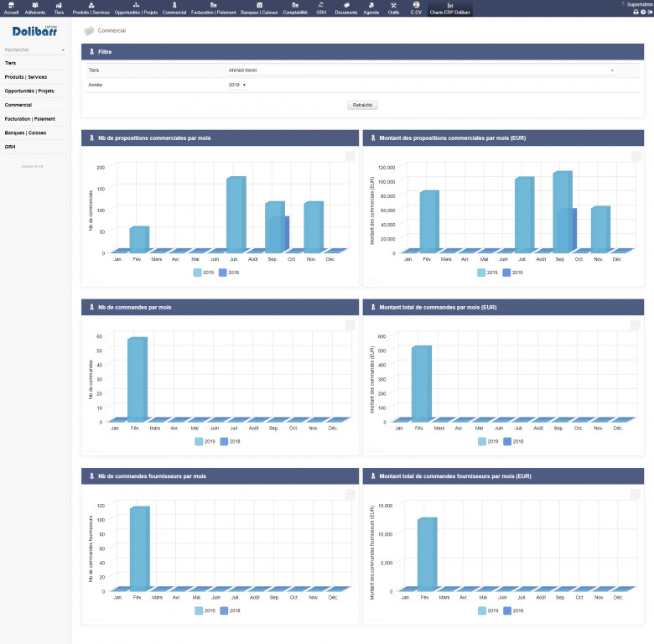The width and height of the screenshot is (654, 644).
Task: Select GRH in the left sidebar
Action: [10, 147]
